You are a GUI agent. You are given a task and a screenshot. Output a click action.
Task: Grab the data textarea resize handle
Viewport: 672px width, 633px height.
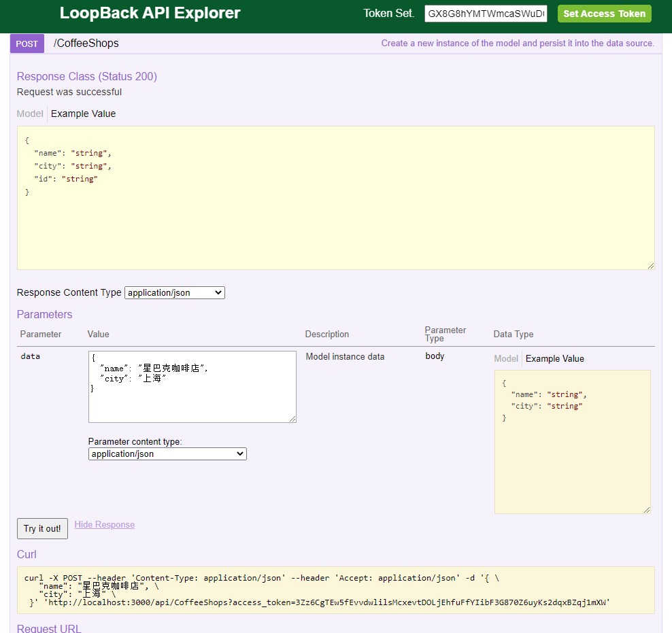pos(292,419)
